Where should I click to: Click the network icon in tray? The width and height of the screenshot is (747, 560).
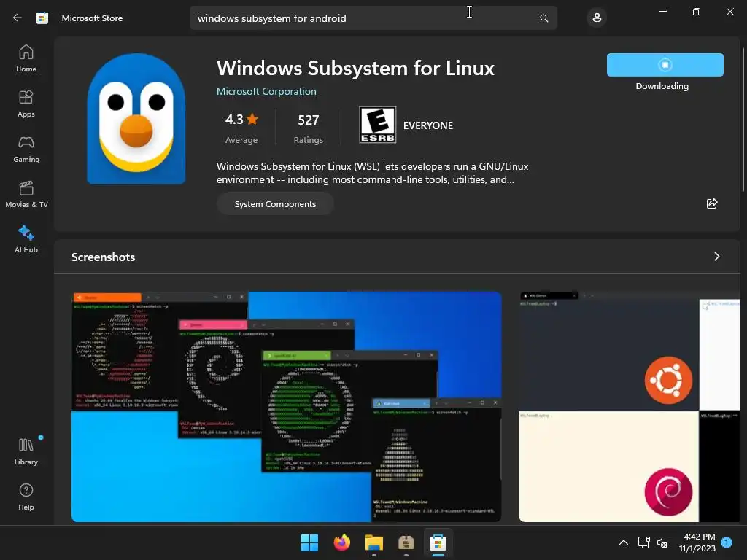[x=643, y=542]
